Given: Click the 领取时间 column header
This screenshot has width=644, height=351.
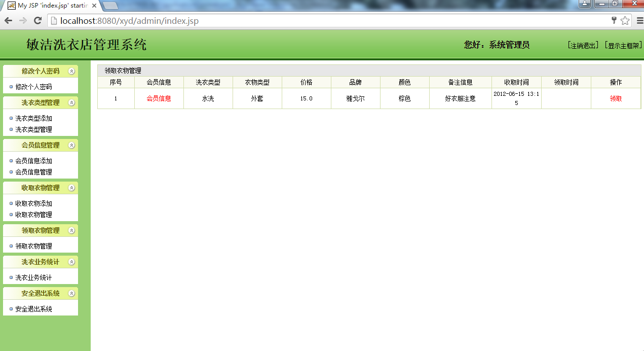Looking at the screenshot, I should pyautogui.click(x=566, y=82).
